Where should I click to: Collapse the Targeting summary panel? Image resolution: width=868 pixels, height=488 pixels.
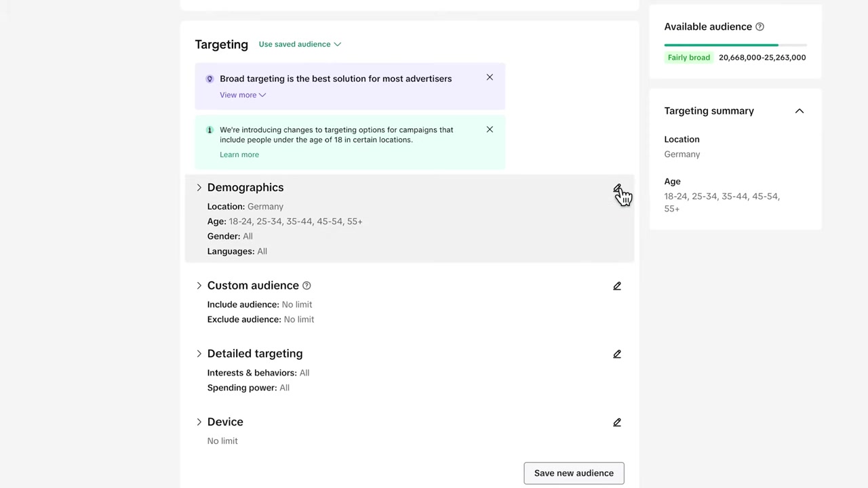coord(800,111)
